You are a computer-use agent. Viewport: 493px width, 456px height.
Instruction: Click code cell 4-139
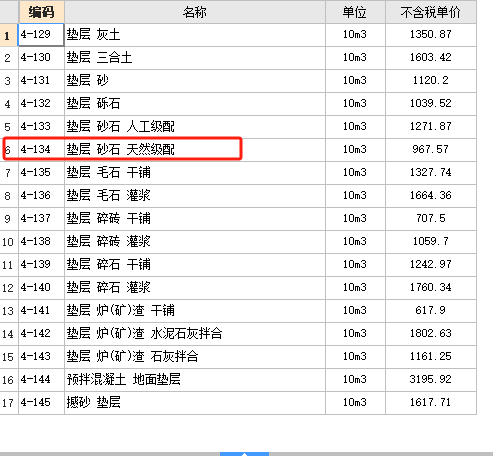pyautogui.click(x=41, y=265)
